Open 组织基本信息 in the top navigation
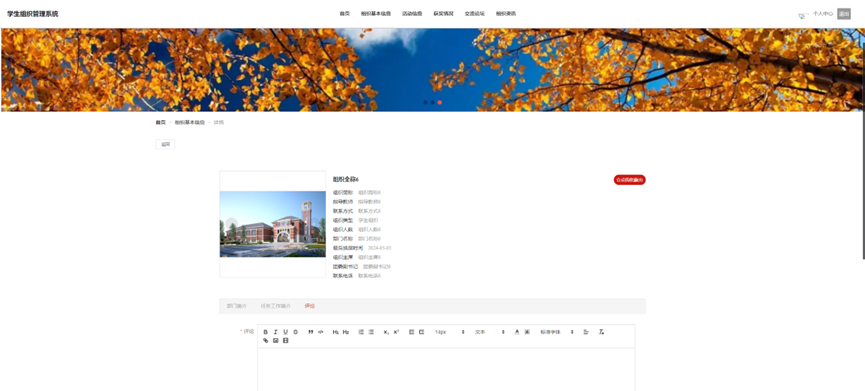 376,14
